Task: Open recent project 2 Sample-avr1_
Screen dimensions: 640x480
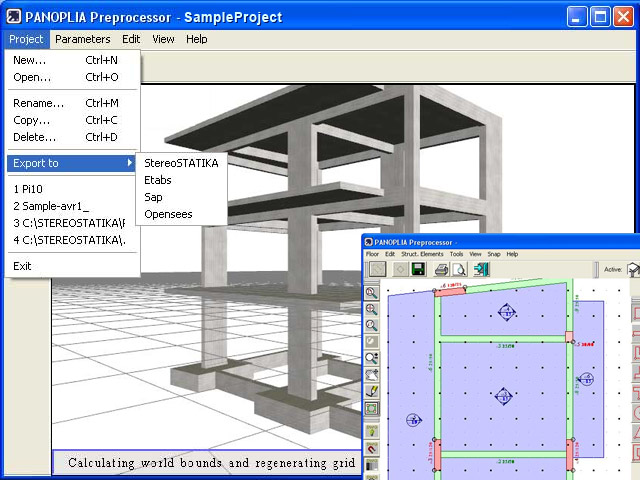Action: pos(72,206)
